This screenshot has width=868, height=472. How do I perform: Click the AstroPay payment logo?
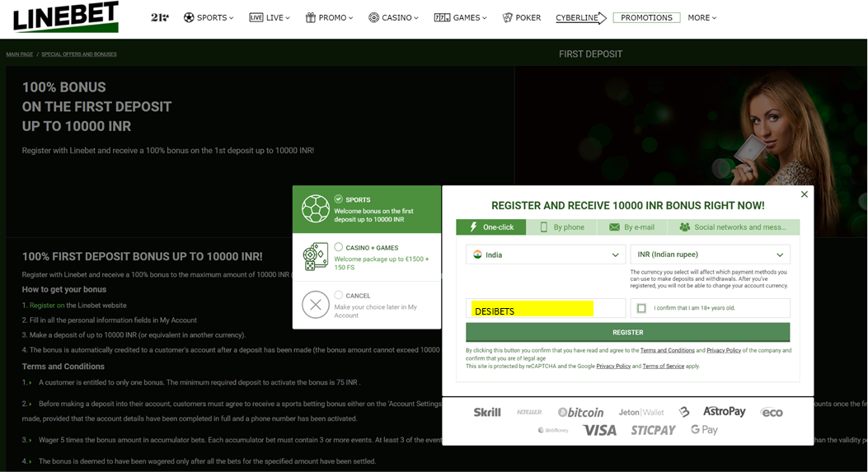pos(724,411)
